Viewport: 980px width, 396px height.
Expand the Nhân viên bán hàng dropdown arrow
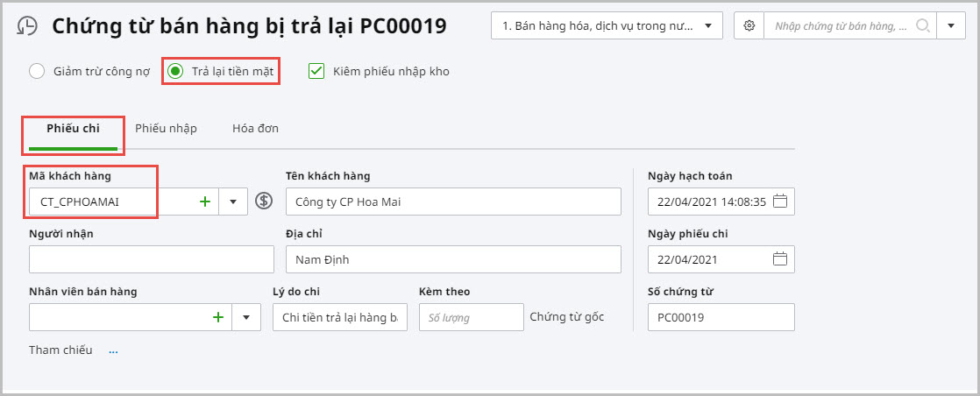246,317
